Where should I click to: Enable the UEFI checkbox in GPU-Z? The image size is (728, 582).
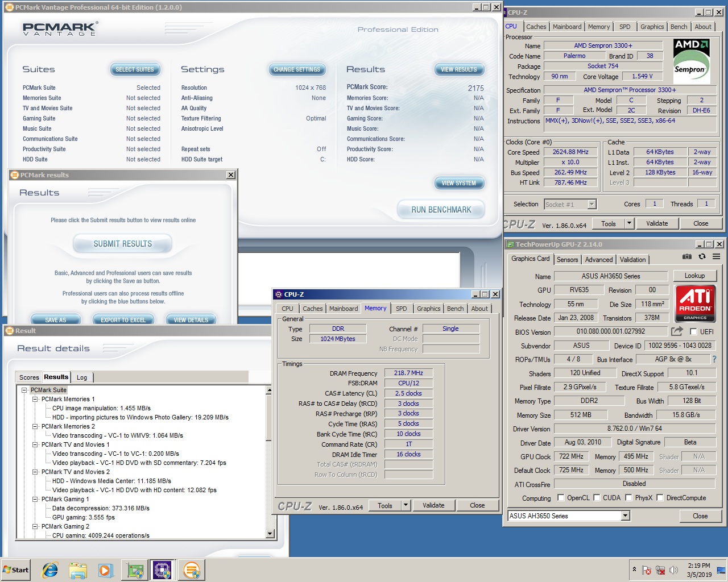[x=693, y=331]
